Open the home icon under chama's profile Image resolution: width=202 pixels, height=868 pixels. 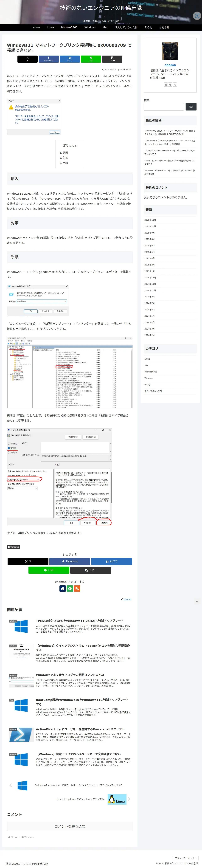tap(166, 85)
